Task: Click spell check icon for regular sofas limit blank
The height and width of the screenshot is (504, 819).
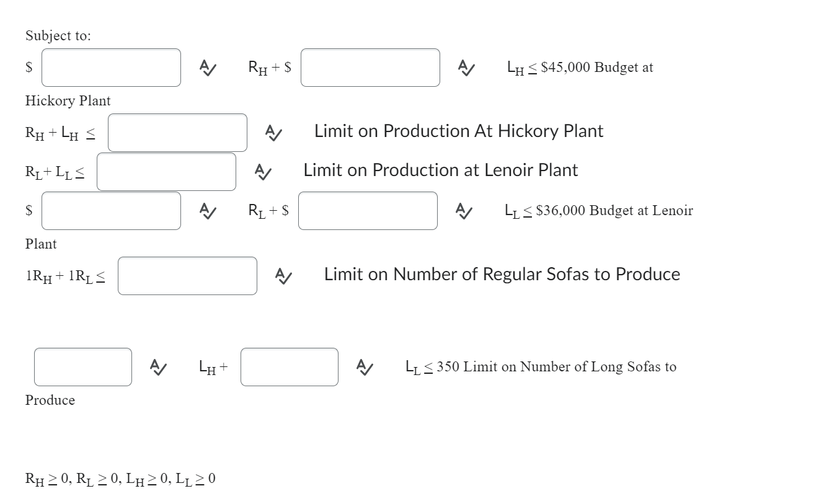Action: 283,276
